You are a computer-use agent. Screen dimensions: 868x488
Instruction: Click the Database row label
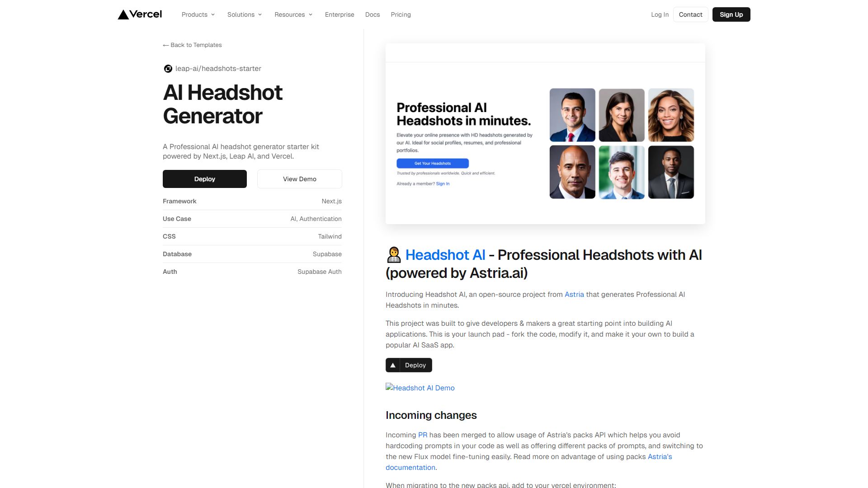pyautogui.click(x=177, y=254)
